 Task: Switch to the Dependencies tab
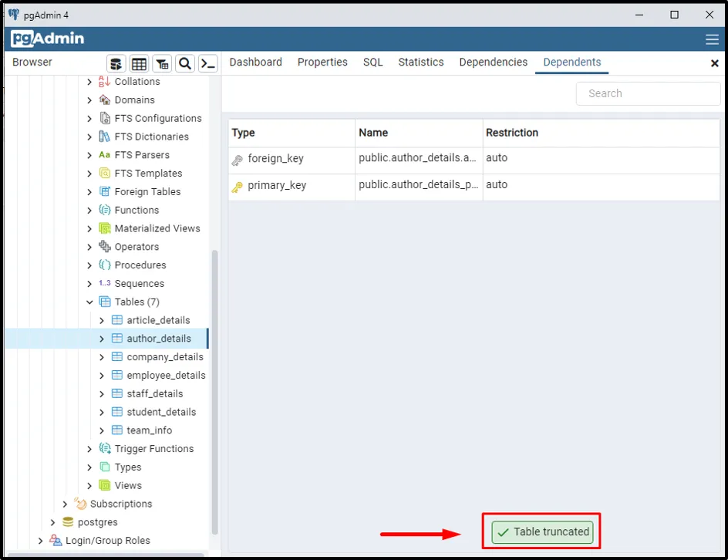click(x=493, y=62)
